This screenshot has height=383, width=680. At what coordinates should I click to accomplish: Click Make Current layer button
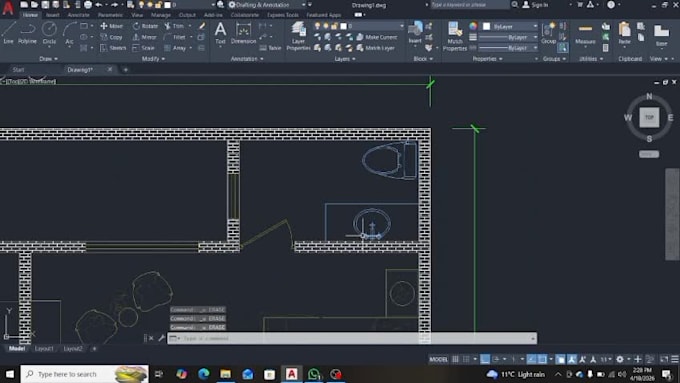tap(376, 37)
